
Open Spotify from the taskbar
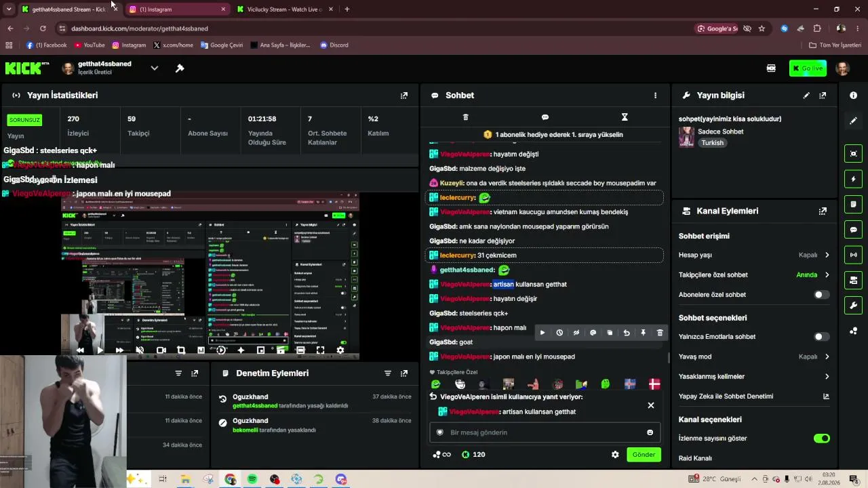(252, 479)
